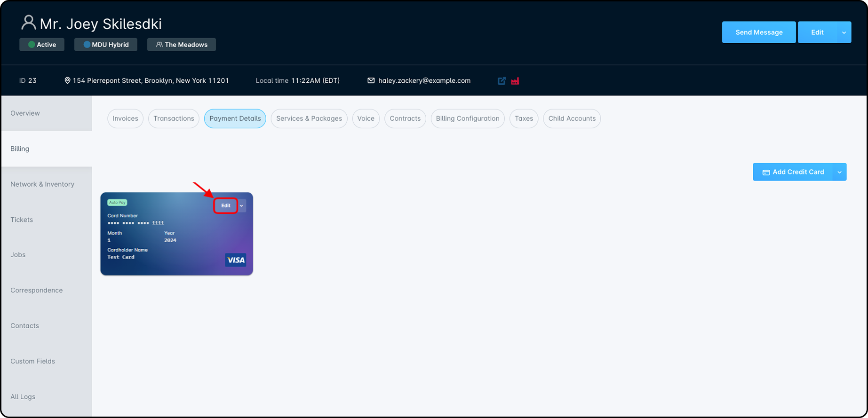Open the Voice tab

(x=366, y=118)
